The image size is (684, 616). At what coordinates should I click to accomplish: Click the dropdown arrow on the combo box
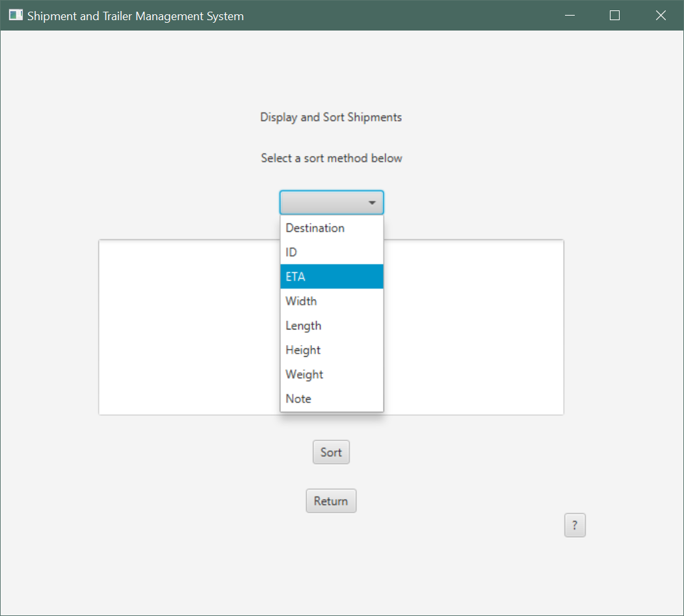(373, 202)
